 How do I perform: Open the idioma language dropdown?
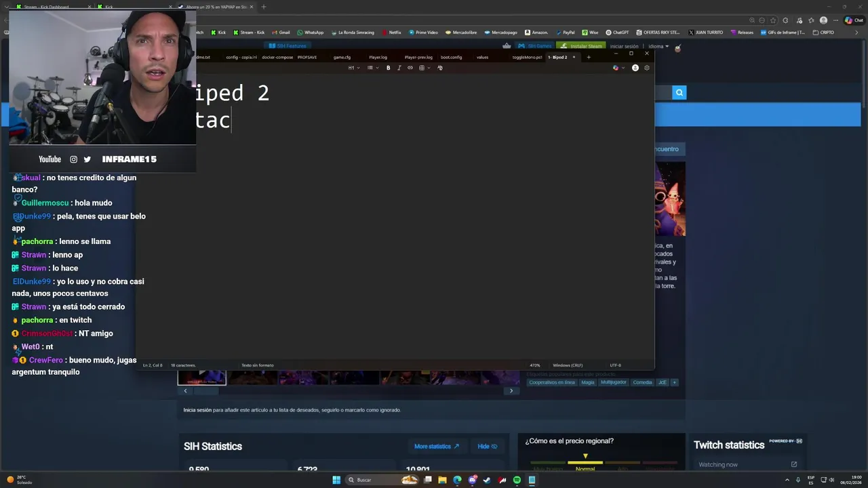coord(658,46)
